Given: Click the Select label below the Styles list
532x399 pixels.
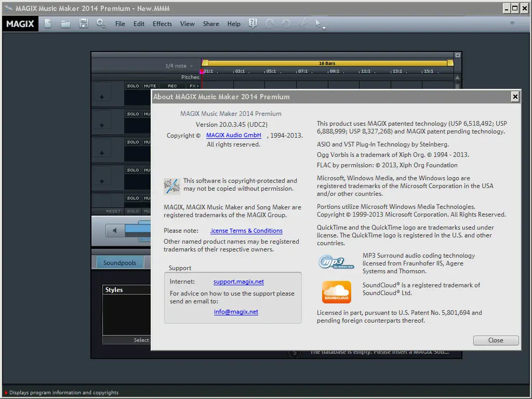Looking at the screenshot, I should click(x=141, y=340).
